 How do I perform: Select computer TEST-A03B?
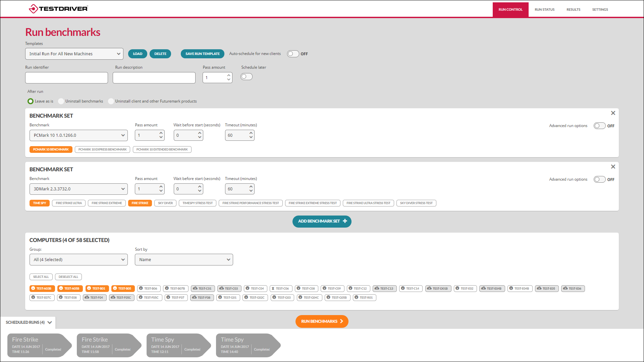(x=42, y=289)
